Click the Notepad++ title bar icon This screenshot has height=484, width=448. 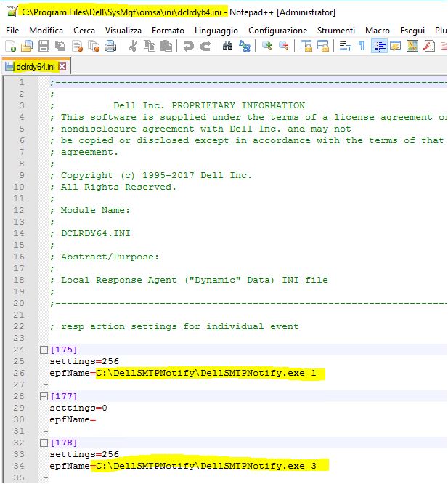[12, 12]
